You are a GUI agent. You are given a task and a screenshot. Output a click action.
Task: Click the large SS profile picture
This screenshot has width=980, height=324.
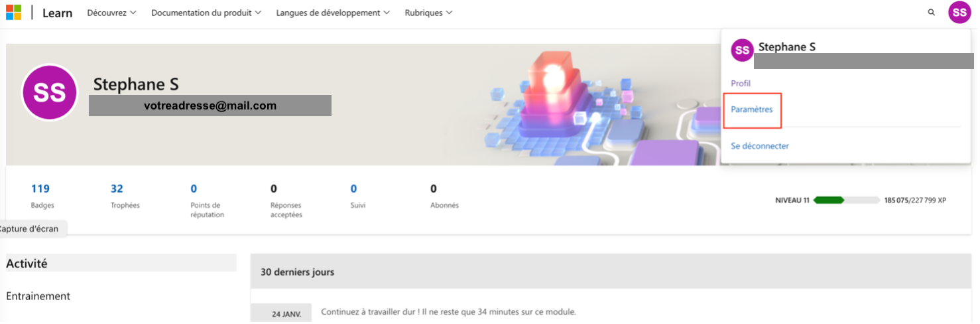tap(50, 94)
